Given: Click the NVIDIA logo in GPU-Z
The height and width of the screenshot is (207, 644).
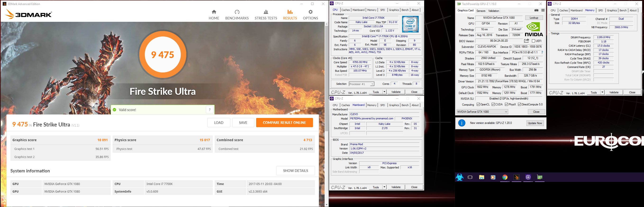Looking at the screenshot, I should click(x=534, y=30).
